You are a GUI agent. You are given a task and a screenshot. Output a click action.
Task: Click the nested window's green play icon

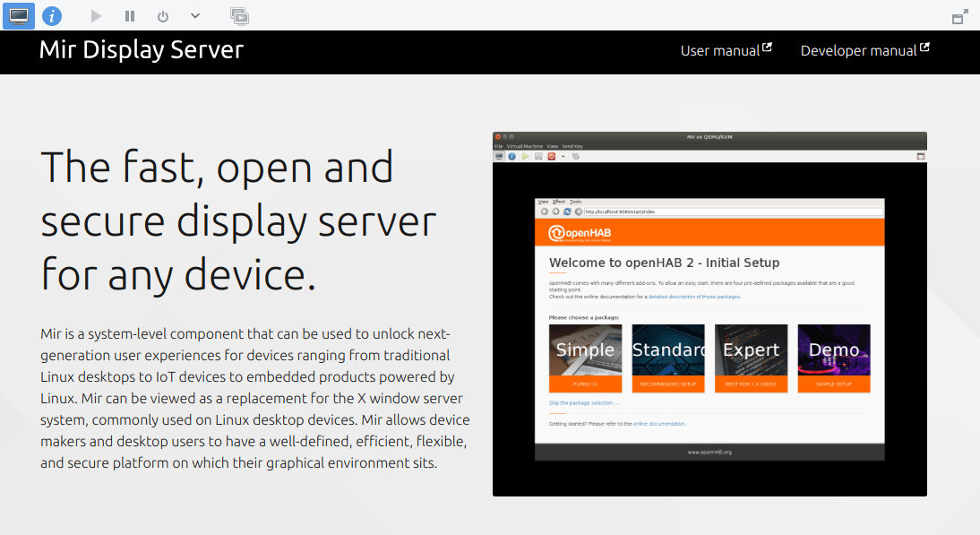(525, 156)
